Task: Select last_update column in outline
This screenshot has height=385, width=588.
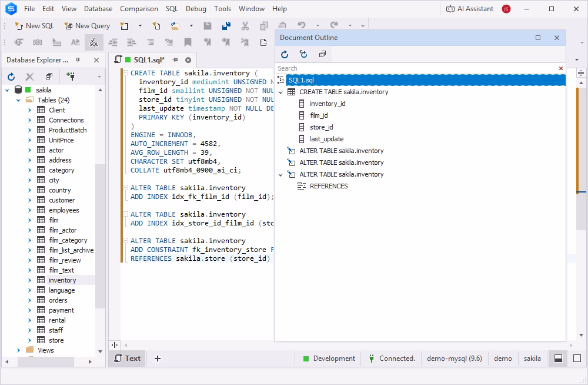Action: [326, 140]
